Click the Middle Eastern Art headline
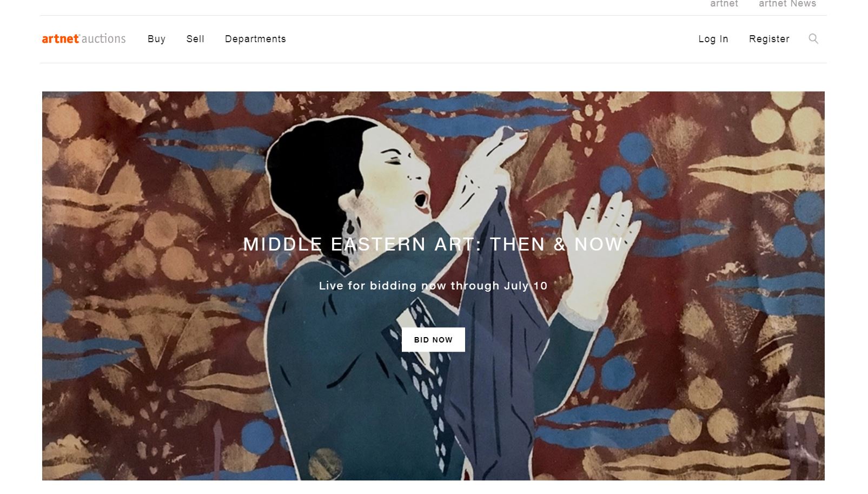 pos(433,244)
